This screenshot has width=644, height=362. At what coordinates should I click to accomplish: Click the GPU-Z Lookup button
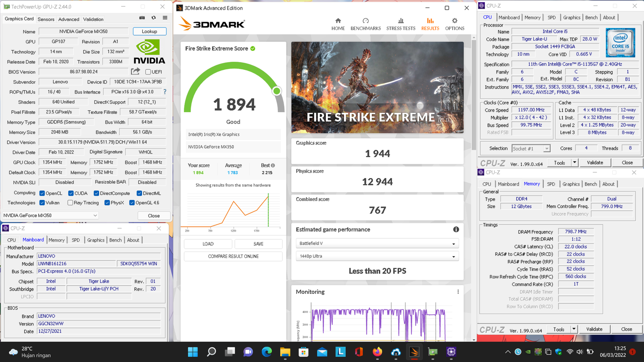[x=150, y=31]
